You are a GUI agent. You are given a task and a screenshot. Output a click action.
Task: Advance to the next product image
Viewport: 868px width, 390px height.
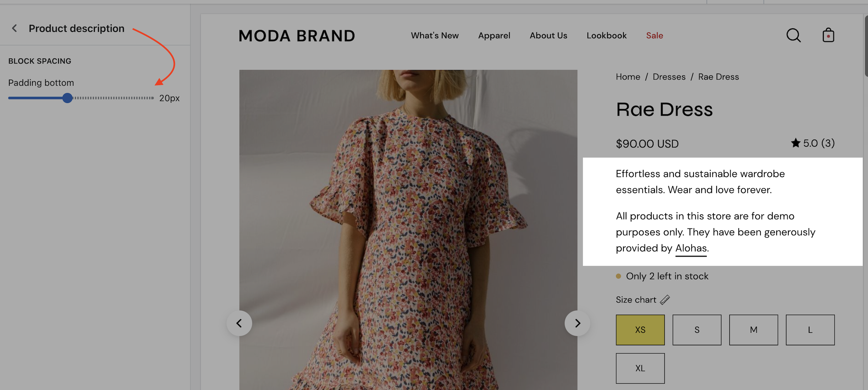[x=577, y=323]
